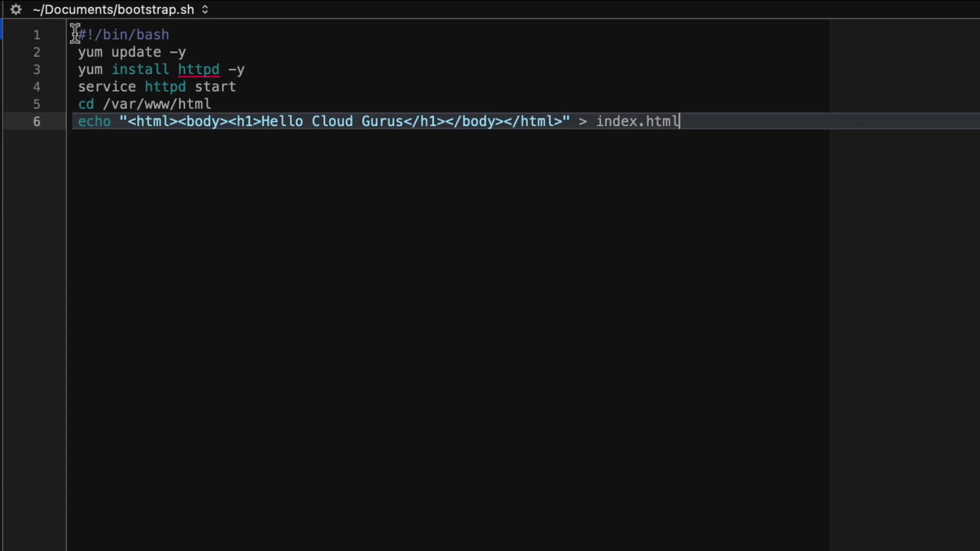Select line number 1 in gutter
The image size is (980, 551).
[x=37, y=35]
